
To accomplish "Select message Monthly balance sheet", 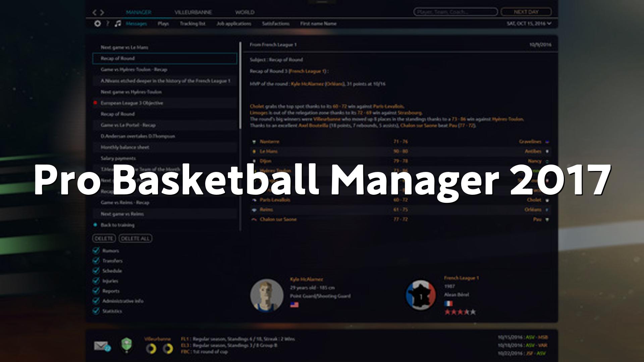I will pos(165,147).
